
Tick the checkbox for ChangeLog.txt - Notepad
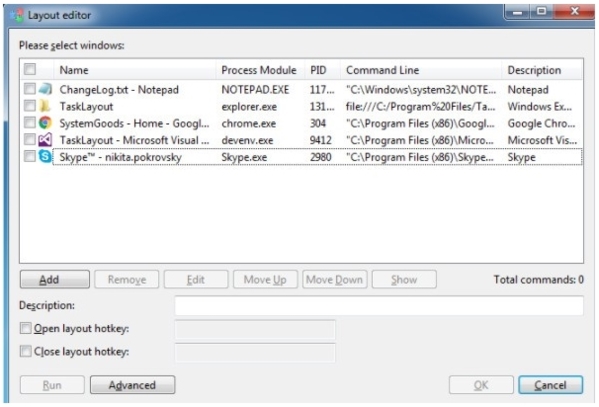pyautogui.click(x=30, y=89)
